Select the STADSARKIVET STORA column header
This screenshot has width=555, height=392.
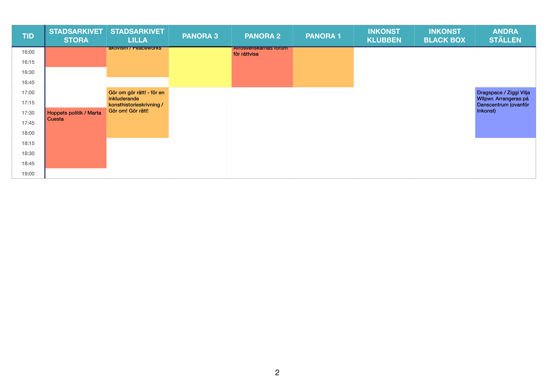(x=76, y=36)
